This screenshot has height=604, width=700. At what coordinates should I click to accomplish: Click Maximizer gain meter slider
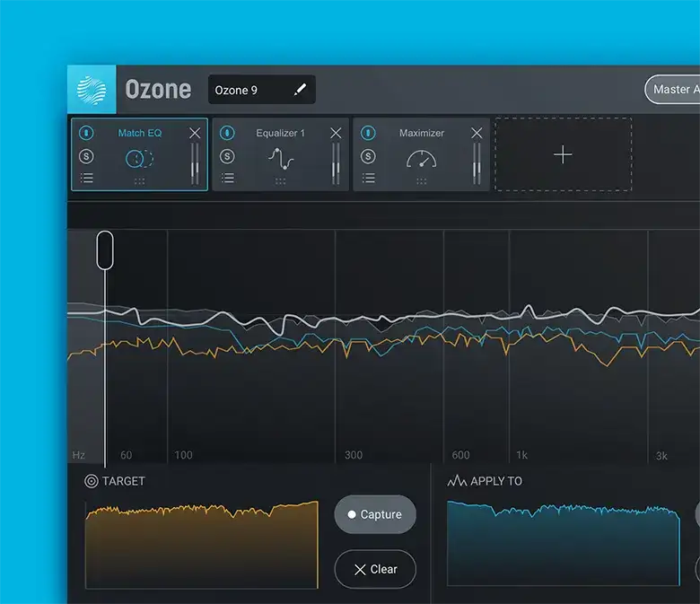click(477, 163)
